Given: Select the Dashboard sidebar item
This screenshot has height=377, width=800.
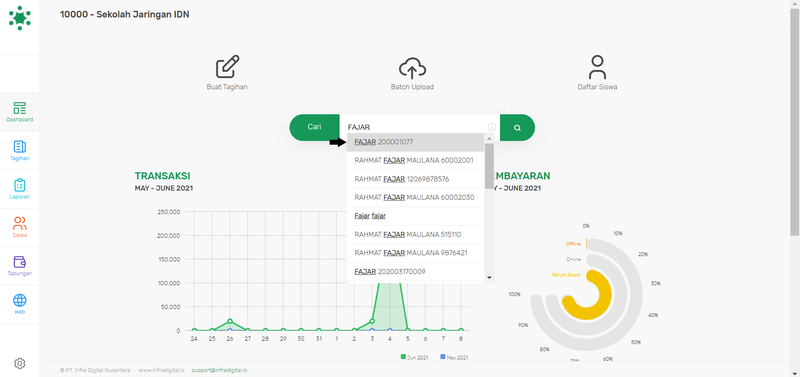Looking at the screenshot, I should (20, 112).
